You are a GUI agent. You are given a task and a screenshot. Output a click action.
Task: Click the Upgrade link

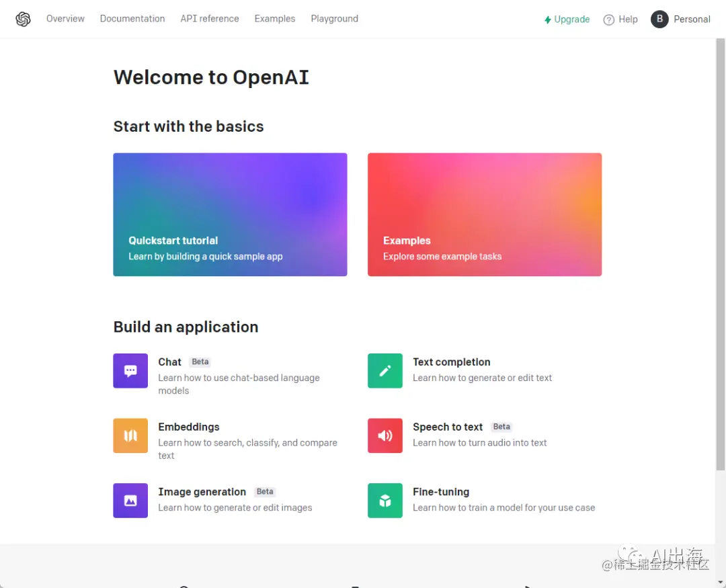tap(567, 19)
